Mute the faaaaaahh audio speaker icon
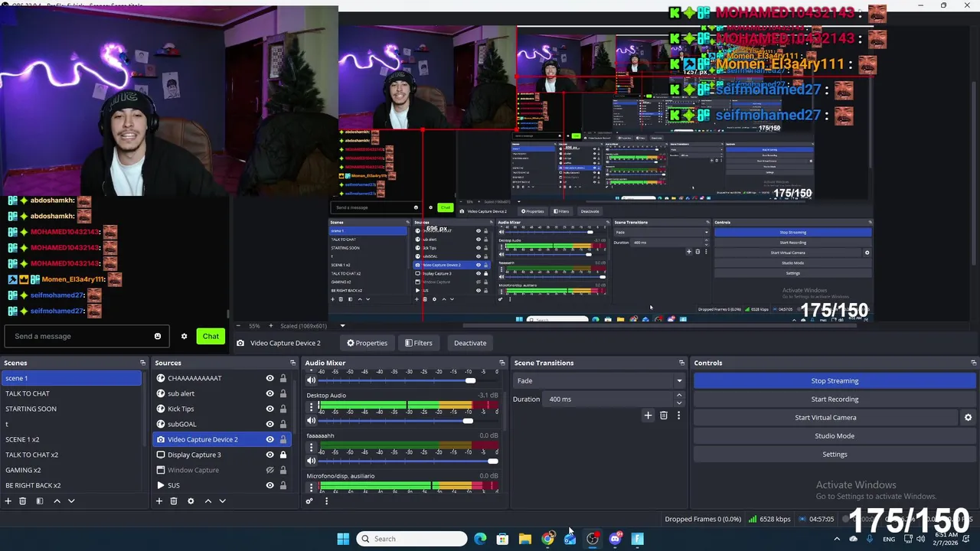The width and height of the screenshot is (980, 551). pos(311,461)
